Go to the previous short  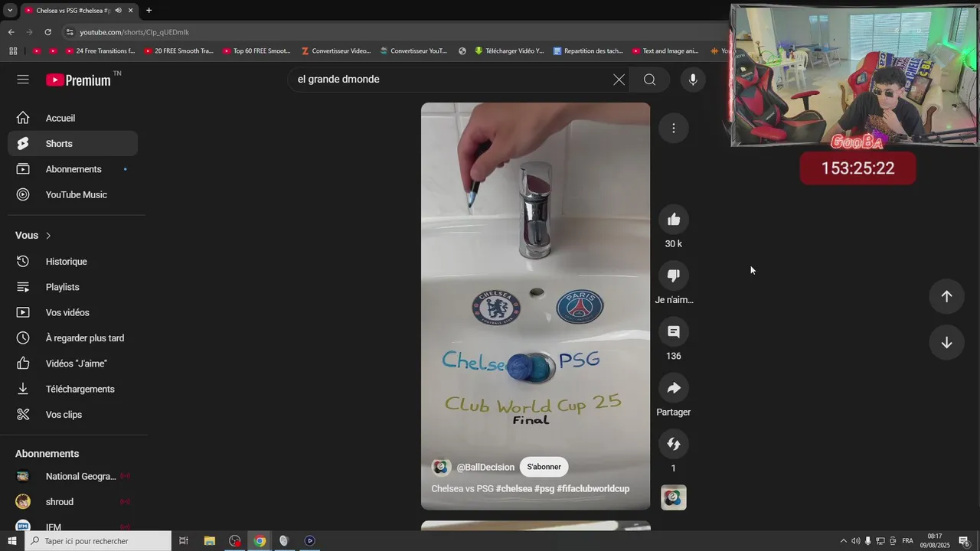point(946,296)
